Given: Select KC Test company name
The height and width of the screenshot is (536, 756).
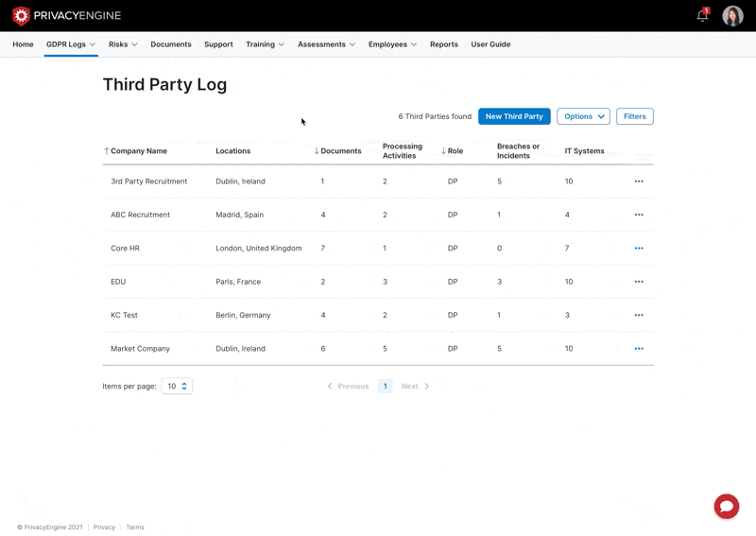Looking at the screenshot, I should click(124, 315).
